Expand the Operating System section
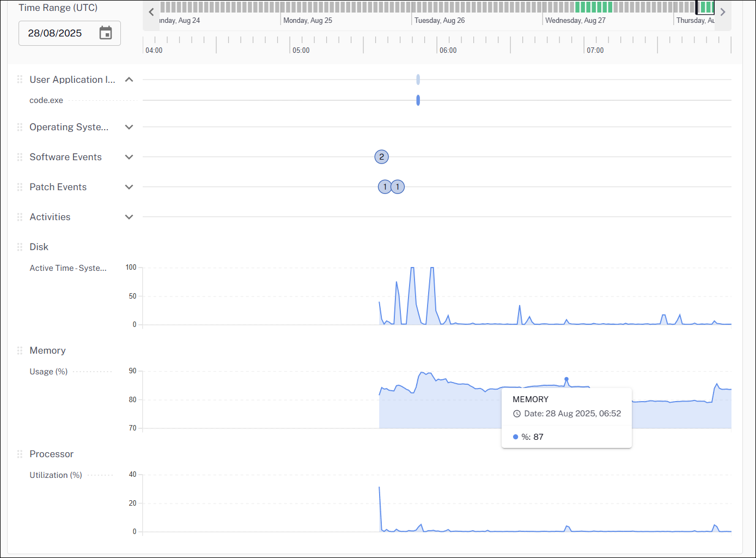Image resolution: width=756 pixels, height=558 pixels. tap(129, 127)
